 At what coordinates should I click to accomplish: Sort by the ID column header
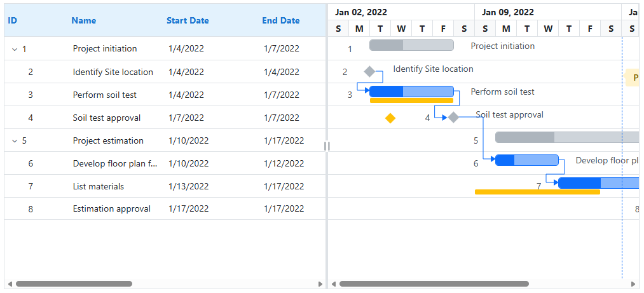coord(12,20)
